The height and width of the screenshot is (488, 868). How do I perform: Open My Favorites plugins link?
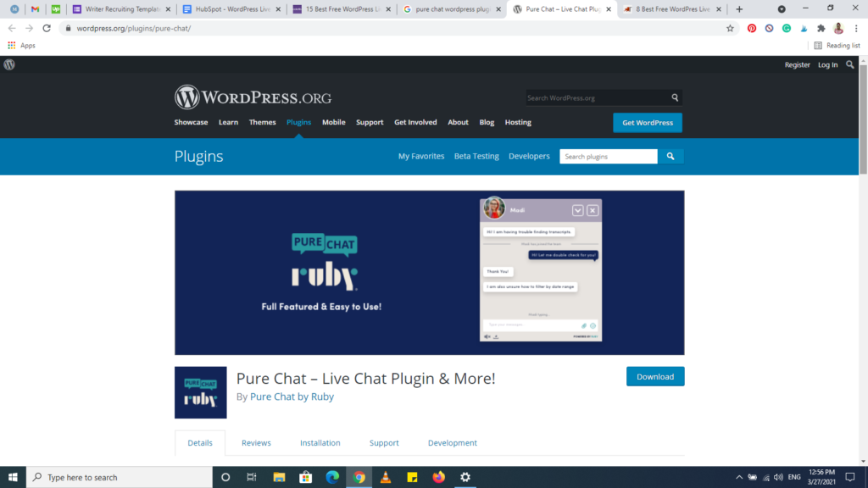click(x=421, y=156)
